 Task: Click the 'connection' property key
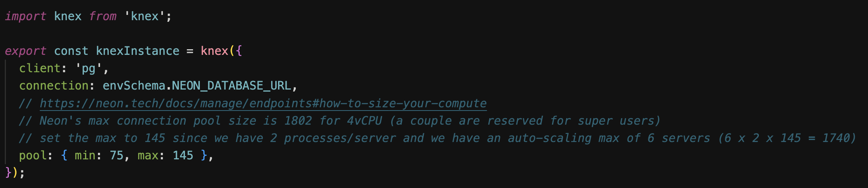point(54,86)
